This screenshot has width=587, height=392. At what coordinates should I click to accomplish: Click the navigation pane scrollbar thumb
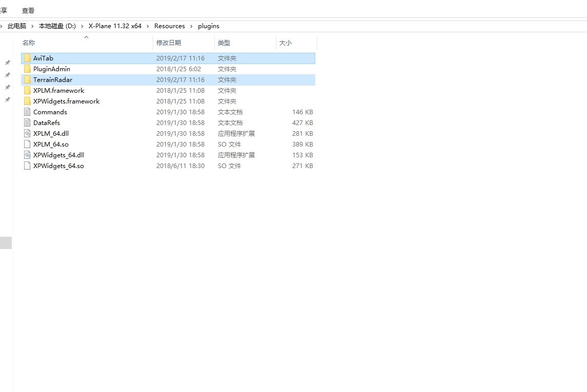tap(6, 243)
